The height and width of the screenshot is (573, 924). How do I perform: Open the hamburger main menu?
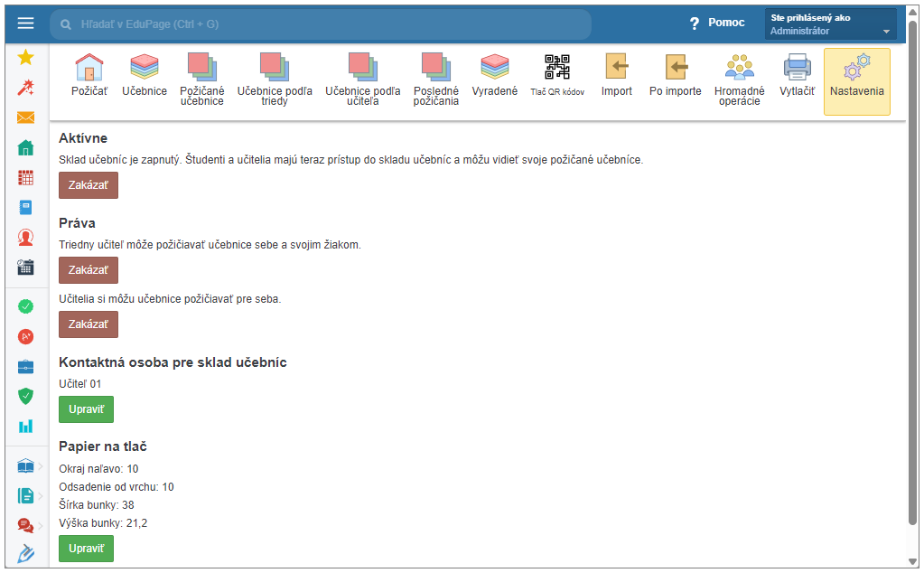(x=25, y=23)
